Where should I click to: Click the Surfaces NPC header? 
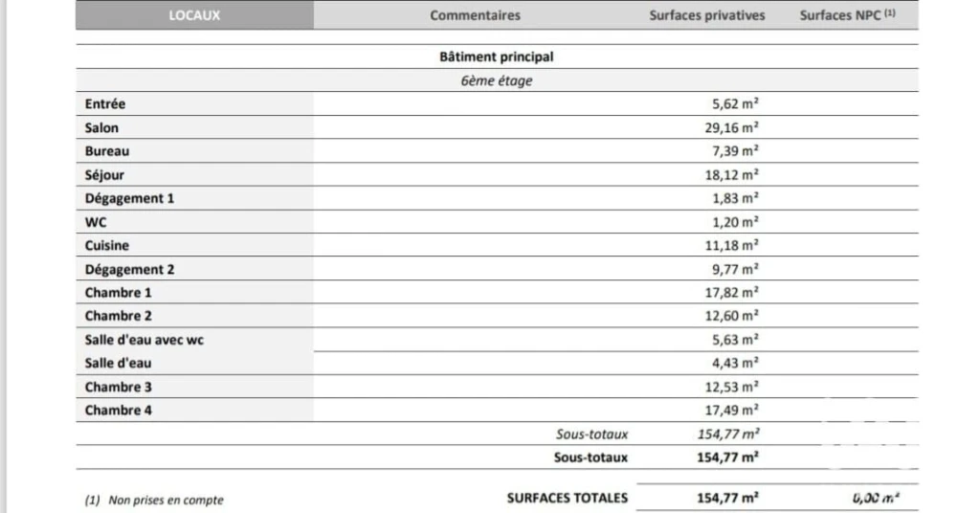(x=848, y=15)
